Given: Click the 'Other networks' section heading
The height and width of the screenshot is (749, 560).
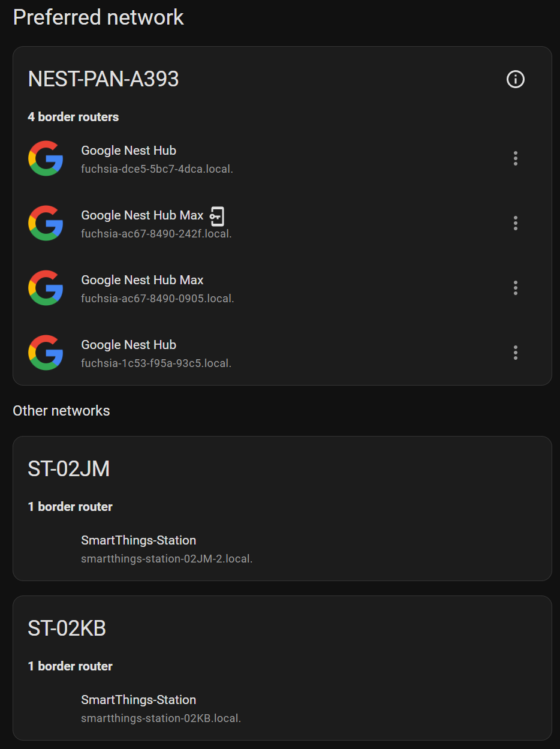Looking at the screenshot, I should (x=61, y=411).
